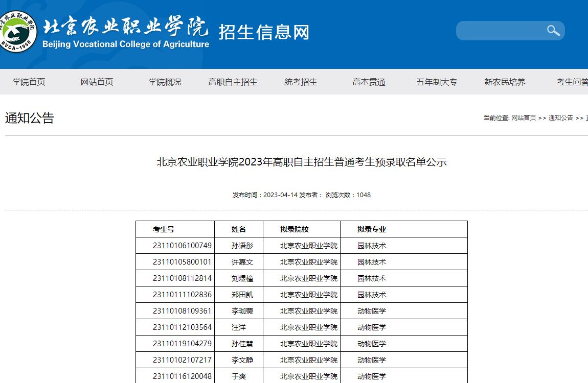This screenshot has height=383, width=588.
Task: Click the 招生信息网 header title
Action: tap(264, 32)
